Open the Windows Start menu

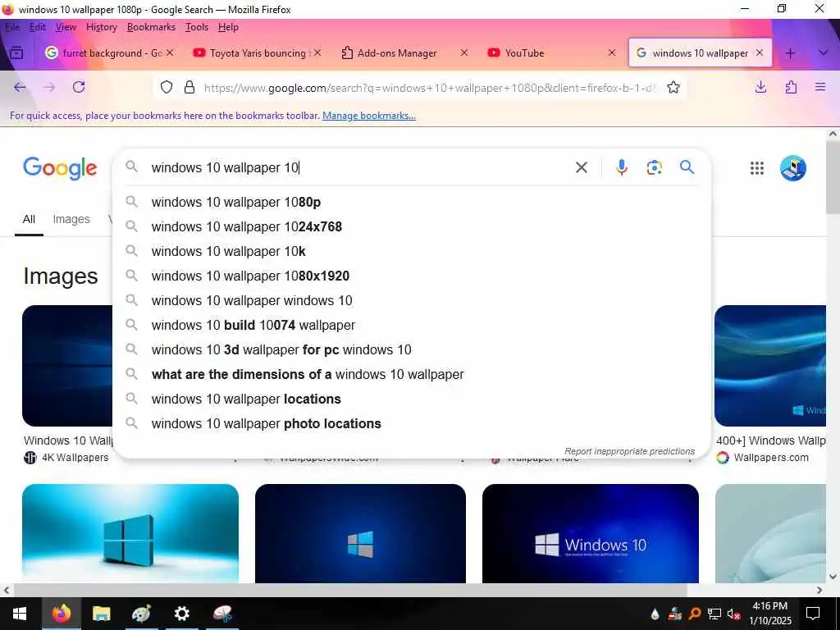pyautogui.click(x=20, y=614)
